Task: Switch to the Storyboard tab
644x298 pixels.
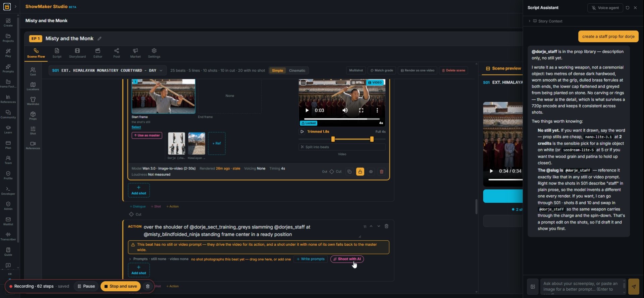Action: 77,53
